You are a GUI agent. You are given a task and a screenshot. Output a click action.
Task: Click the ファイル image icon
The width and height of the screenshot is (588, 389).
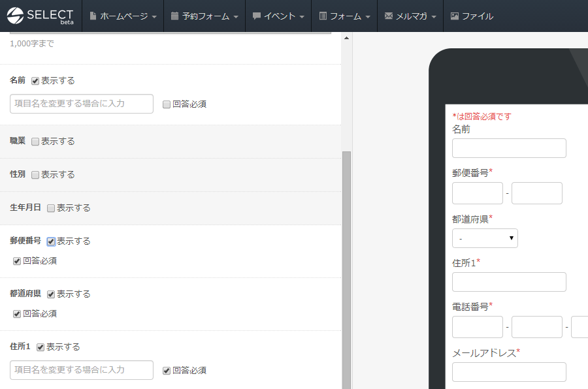tap(455, 16)
